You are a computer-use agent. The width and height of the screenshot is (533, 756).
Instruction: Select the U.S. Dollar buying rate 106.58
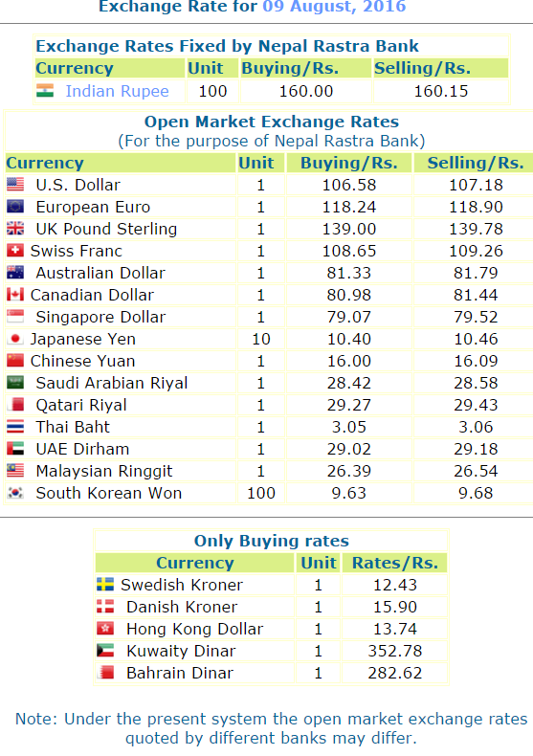click(349, 185)
